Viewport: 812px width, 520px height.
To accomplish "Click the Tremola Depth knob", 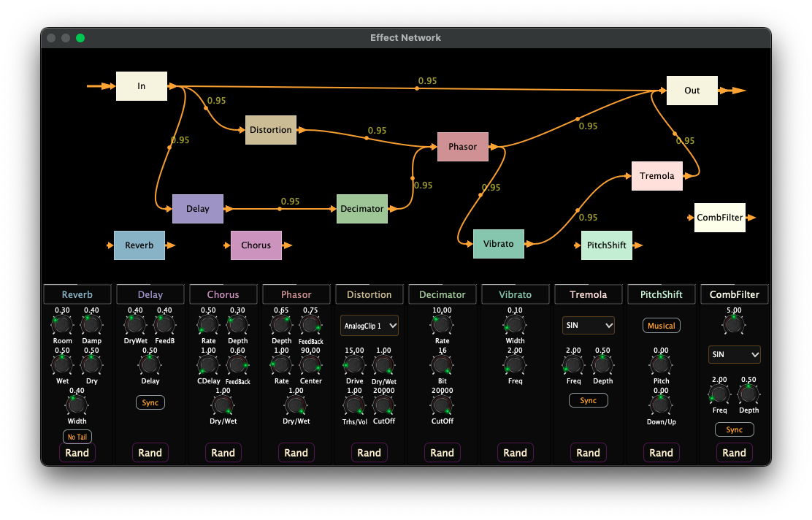I will tap(602, 365).
